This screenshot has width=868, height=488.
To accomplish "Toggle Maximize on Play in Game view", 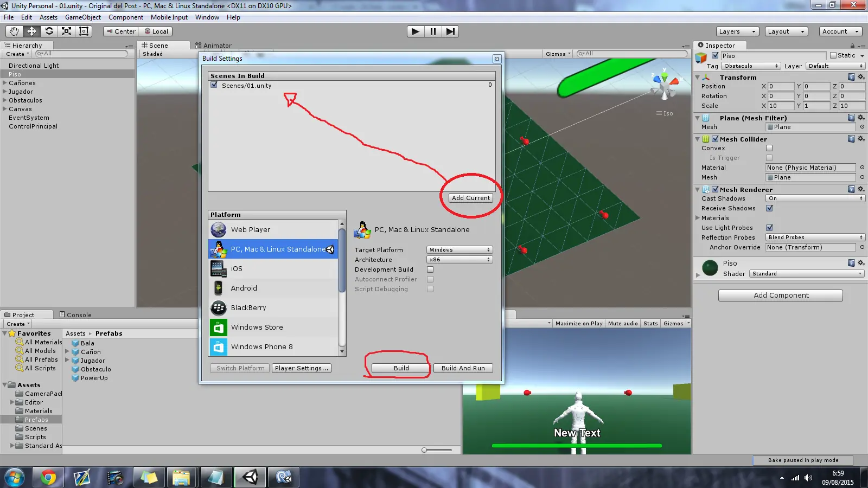I will click(x=579, y=324).
